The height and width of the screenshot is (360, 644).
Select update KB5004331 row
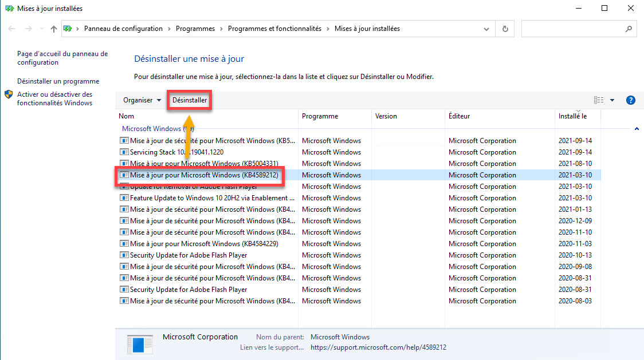[x=358, y=164]
